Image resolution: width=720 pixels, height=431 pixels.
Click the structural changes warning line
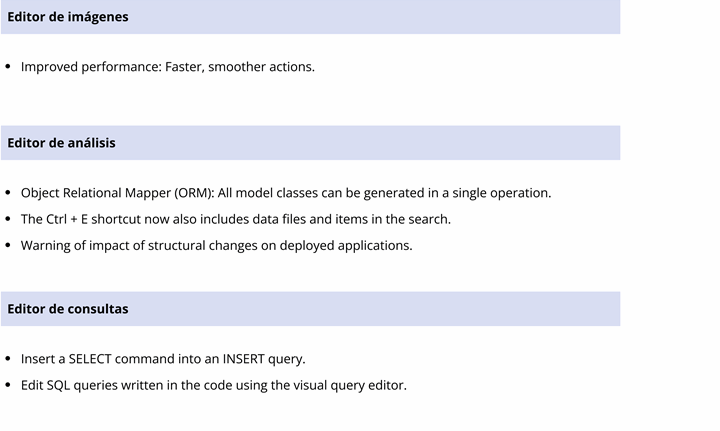pos(217,246)
